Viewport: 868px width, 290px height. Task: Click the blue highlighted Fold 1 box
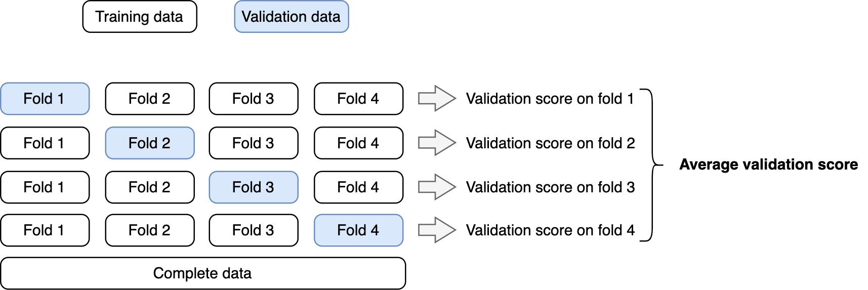(x=45, y=99)
